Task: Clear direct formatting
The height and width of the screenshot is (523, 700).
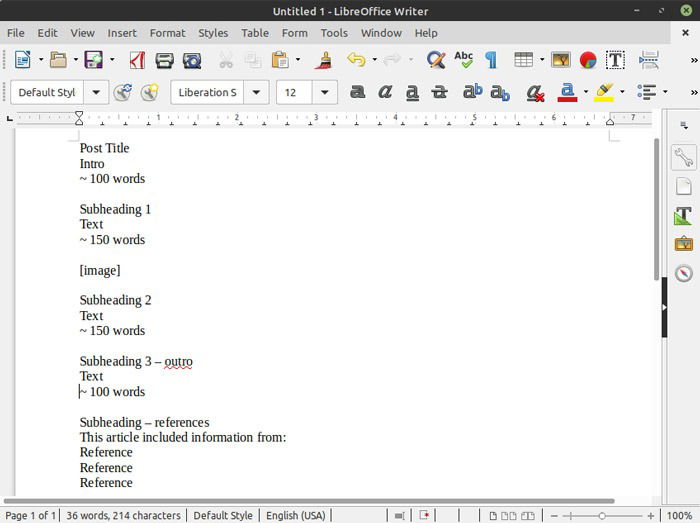Action: 535,93
